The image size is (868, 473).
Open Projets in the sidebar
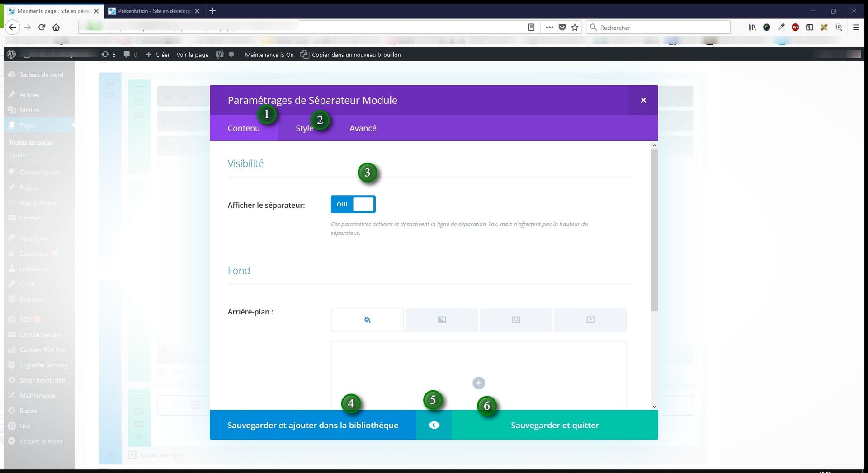39,188
